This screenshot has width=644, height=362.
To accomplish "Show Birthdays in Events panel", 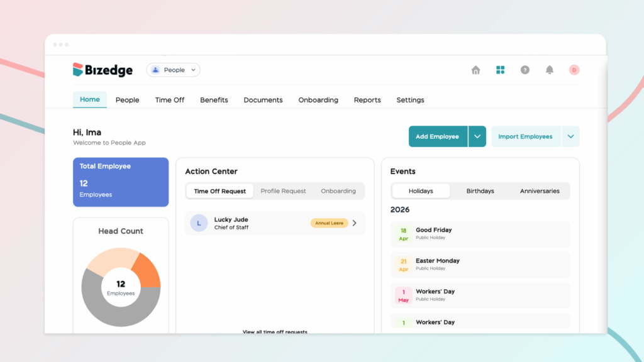I will coord(480,191).
